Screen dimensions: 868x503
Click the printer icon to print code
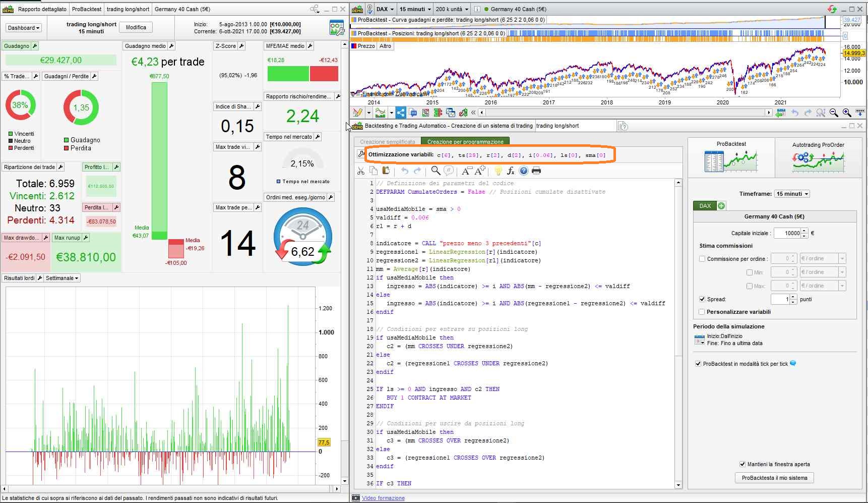pyautogui.click(x=536, y=171)
